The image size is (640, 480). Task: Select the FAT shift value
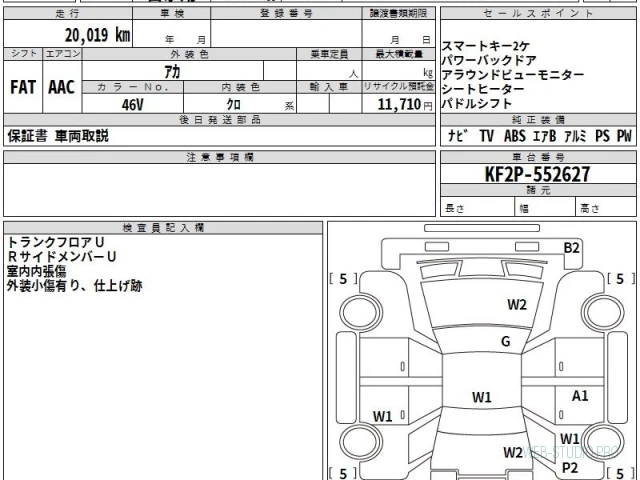click(23, 87)
